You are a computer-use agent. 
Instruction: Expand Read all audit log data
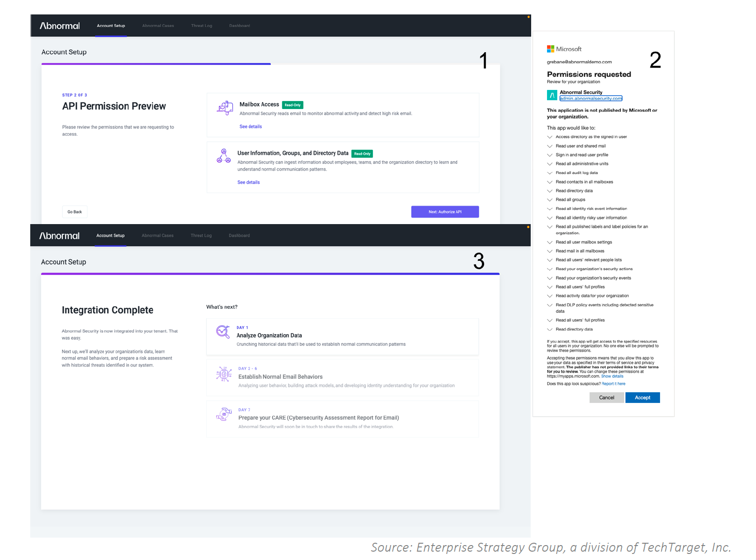(x=550, y=173)
